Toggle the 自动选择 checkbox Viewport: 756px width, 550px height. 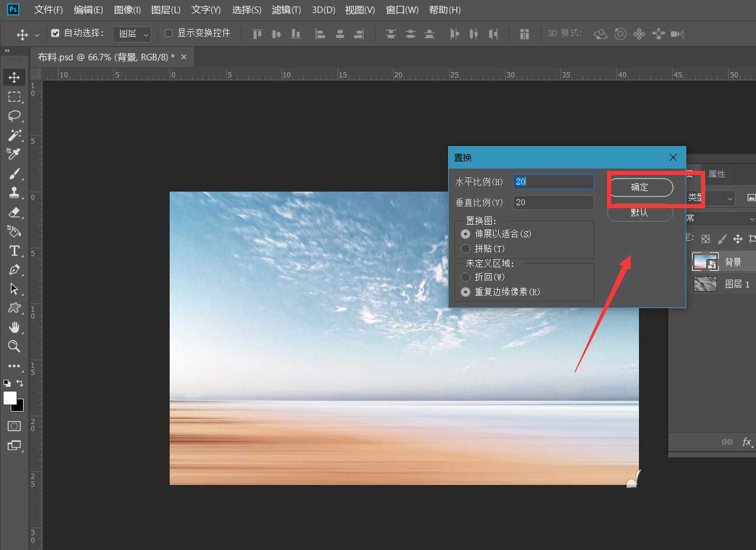tap(56, 33)
